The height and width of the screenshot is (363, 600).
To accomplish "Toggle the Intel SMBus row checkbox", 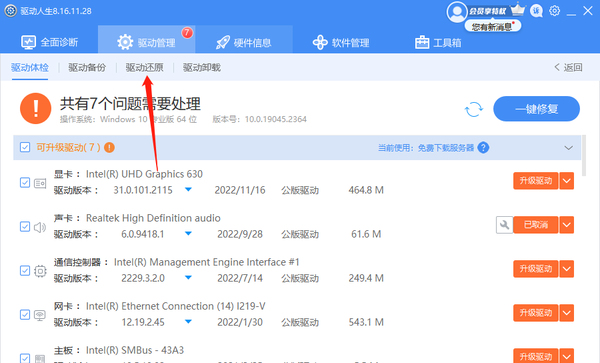I will (25, 358).
